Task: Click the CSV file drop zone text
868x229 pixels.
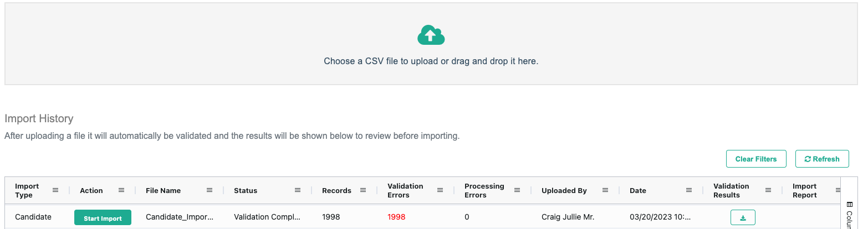Action: [x=431, y=61]
